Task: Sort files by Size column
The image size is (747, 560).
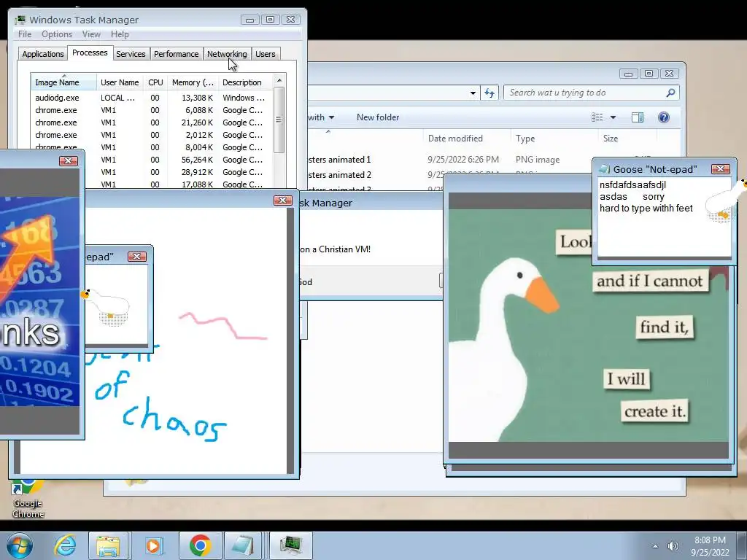Action: [627, 139]
